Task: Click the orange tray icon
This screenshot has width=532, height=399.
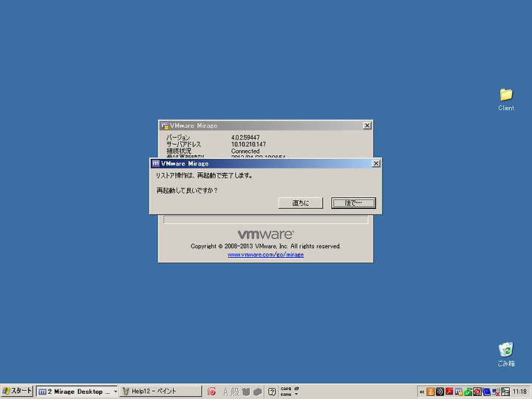Action: [x=431, y=392]
